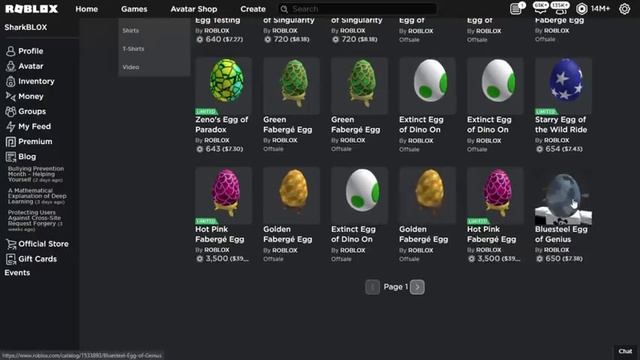Click the 650 Robux price on Bluesteel Egg
The image size is (640, 360).
tap(559, 259)
